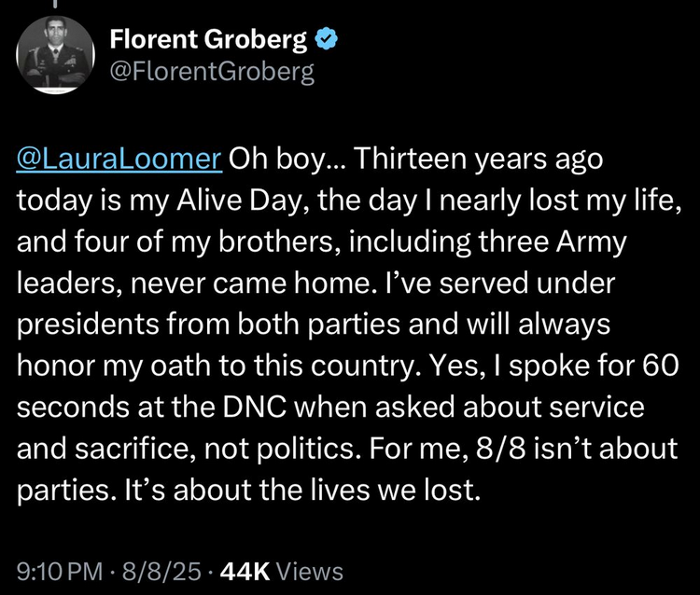Click the 8/8/25 post date
This screenshot has height=595, width=700.
(x=161, y=572)
